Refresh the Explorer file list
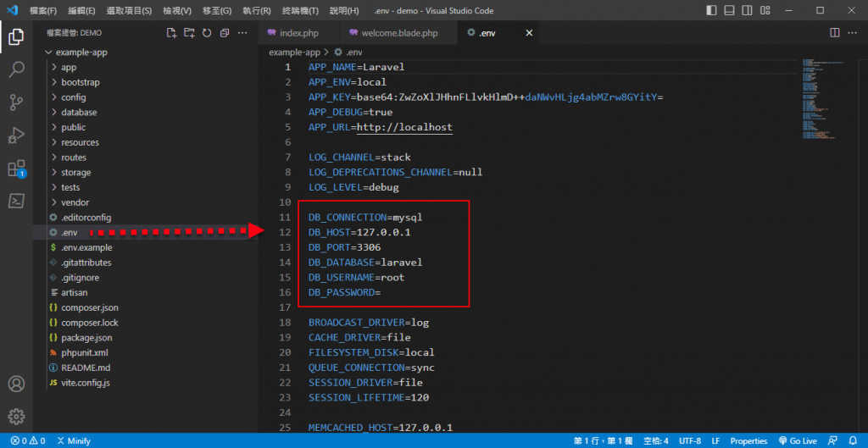 207,33
